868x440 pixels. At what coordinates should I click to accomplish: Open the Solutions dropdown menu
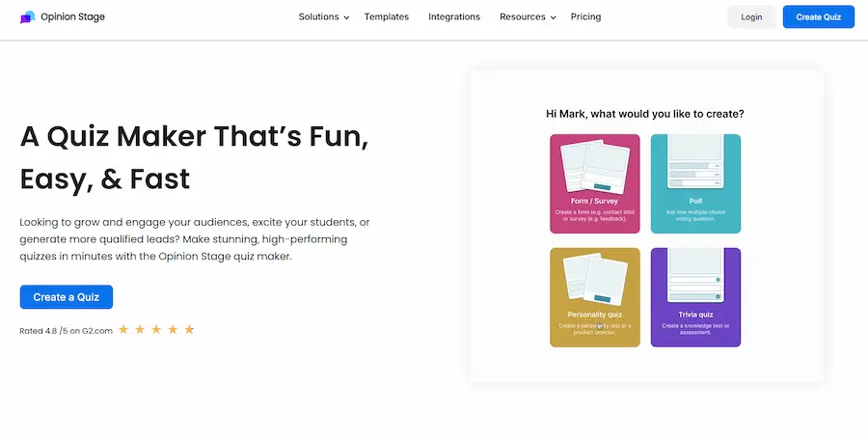pyautogui.click(x=318, y=17)
